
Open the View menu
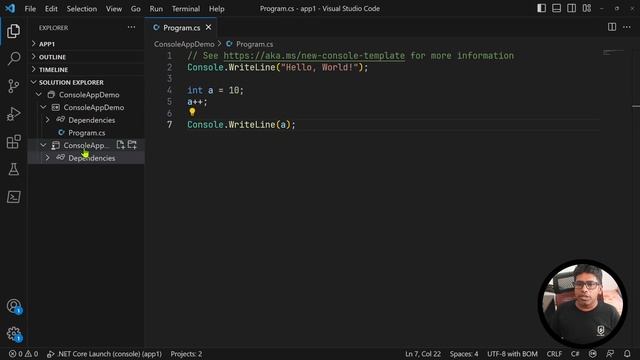coord(113,9)
